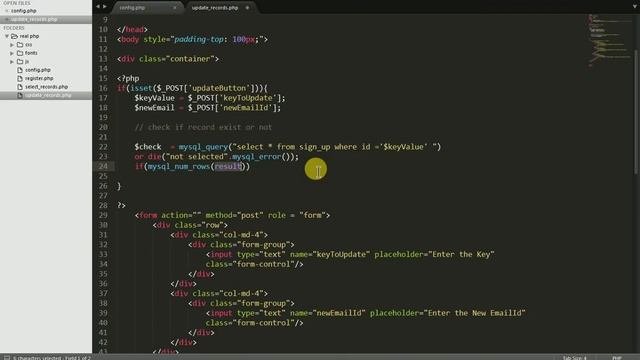Click 'method="post"' in the form tag
The image size is (640, 360).
(x=234, y=215)
